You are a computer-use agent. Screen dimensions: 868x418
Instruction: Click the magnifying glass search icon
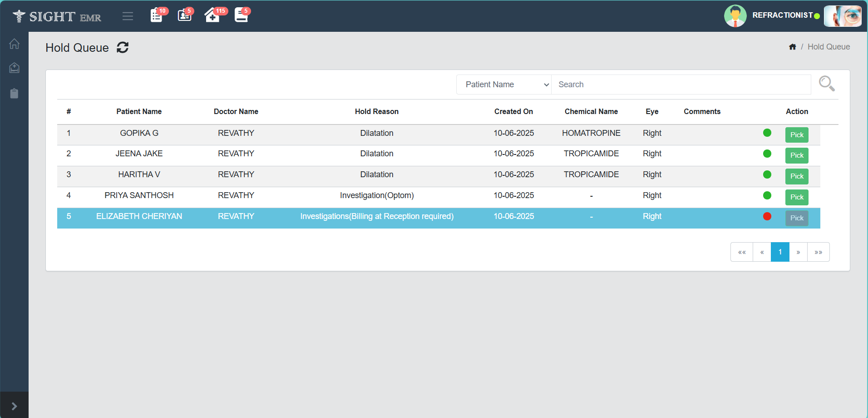[826, 84]
